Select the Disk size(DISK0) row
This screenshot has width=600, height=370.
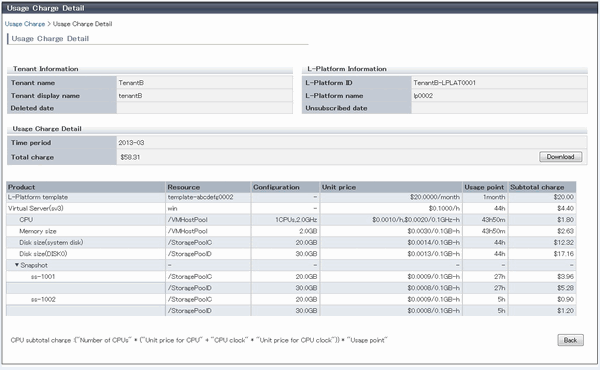pyautogui.click(x=291, y=254)
